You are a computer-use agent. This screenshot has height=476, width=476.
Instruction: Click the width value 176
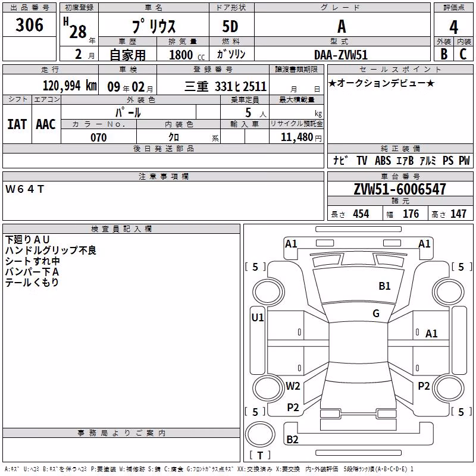click(411, 214)
